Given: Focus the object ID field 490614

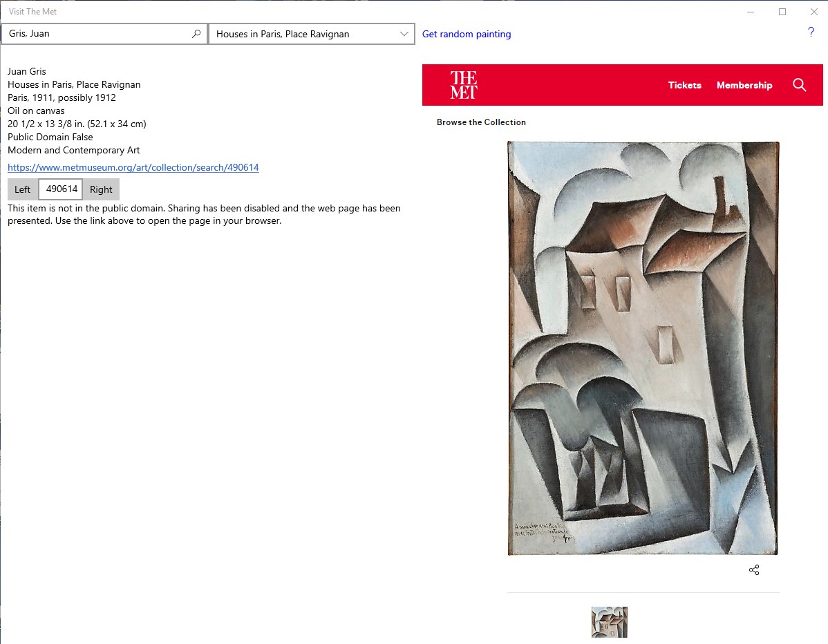Looking at the screenshot, I should pyautogui.click(x=61, y=189).
